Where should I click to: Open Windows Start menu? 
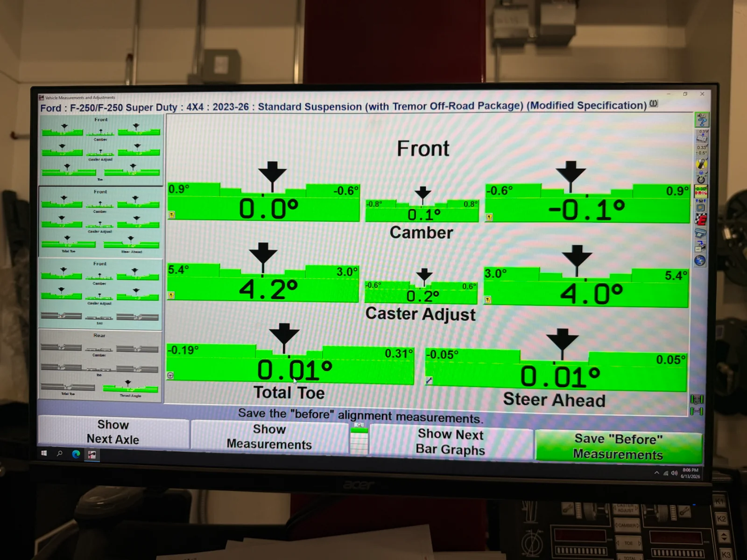44,453
